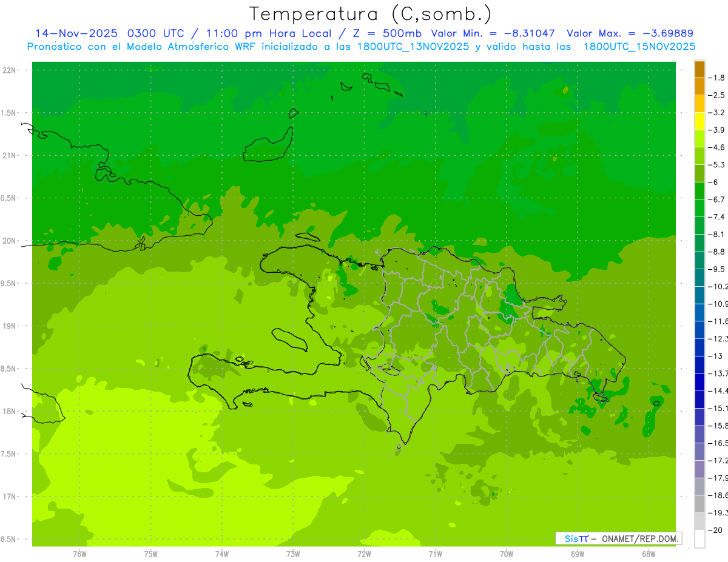728x562 pixels.
Task: Click the yellow swatch between -3.2 and -3.9
Action: pyautogui.click(x=699, y=121)
